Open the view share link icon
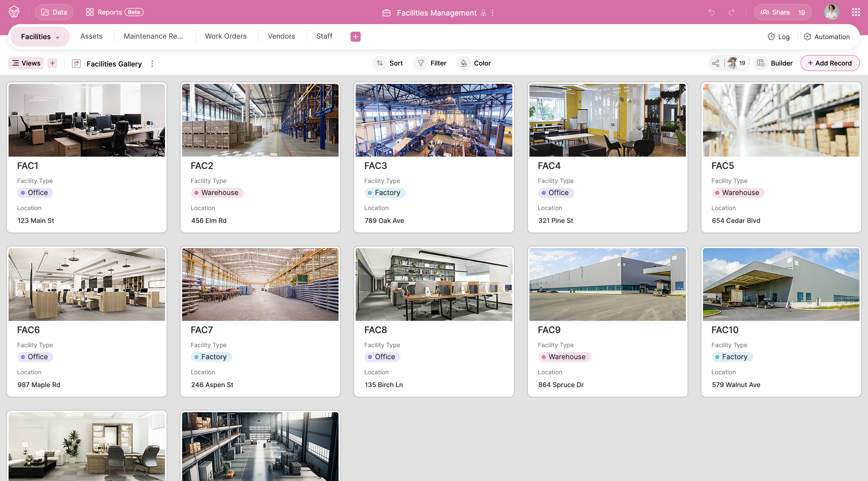 [715, 63]
